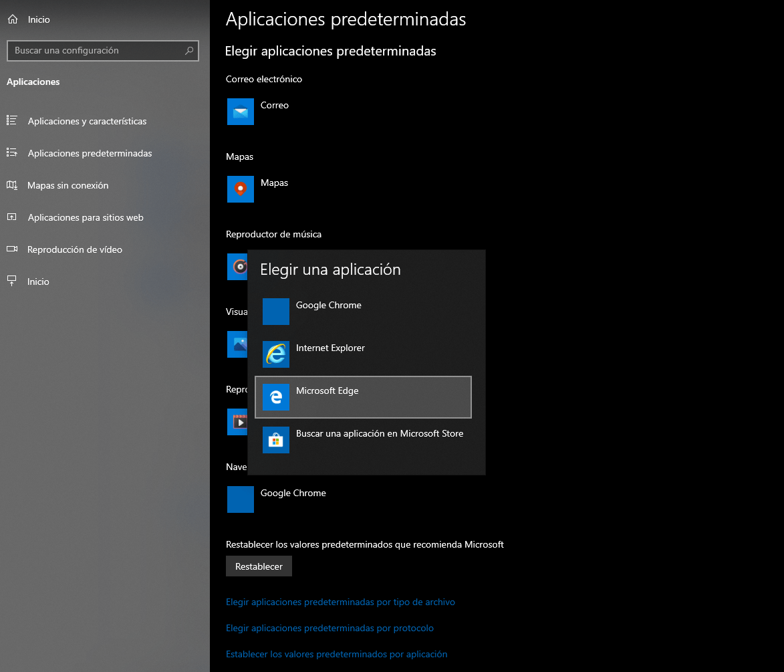
Task: Open Aplicaciones para sitios web page
Action: tap(104, 217)
